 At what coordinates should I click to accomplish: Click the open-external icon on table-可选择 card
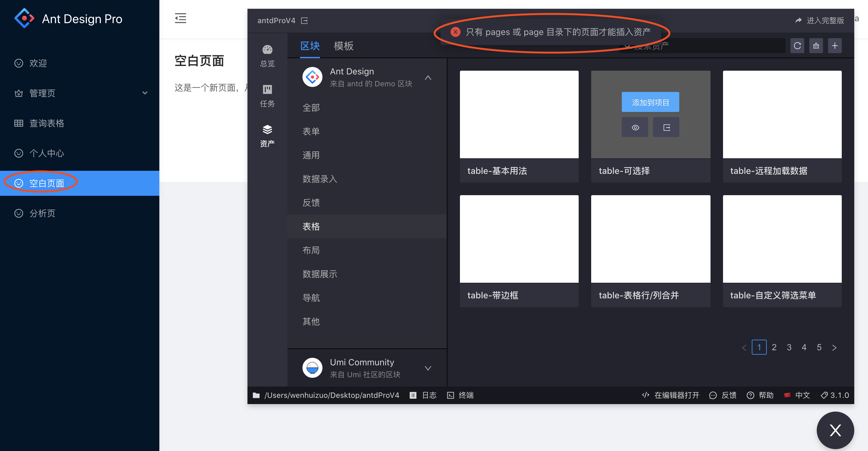click(666, 127)
